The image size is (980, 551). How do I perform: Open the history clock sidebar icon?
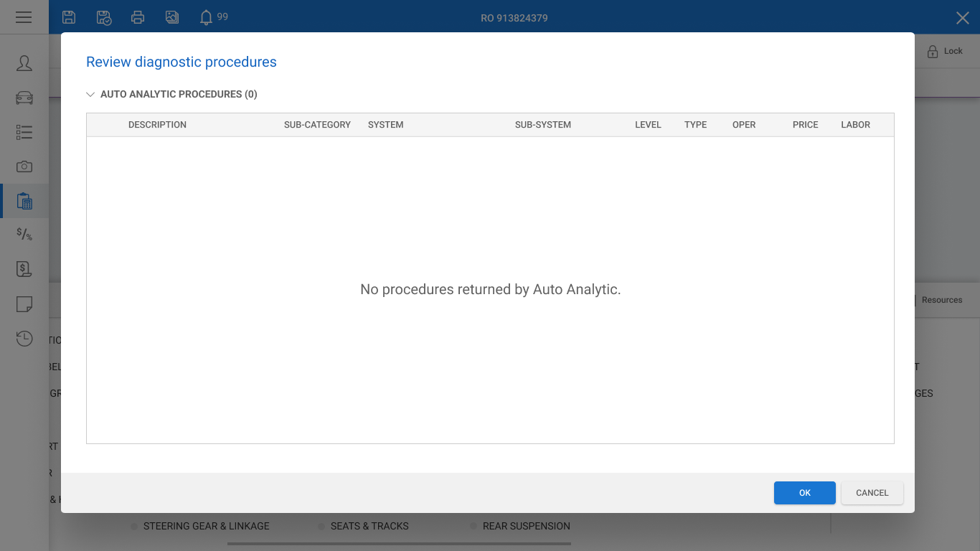[24, 338]
